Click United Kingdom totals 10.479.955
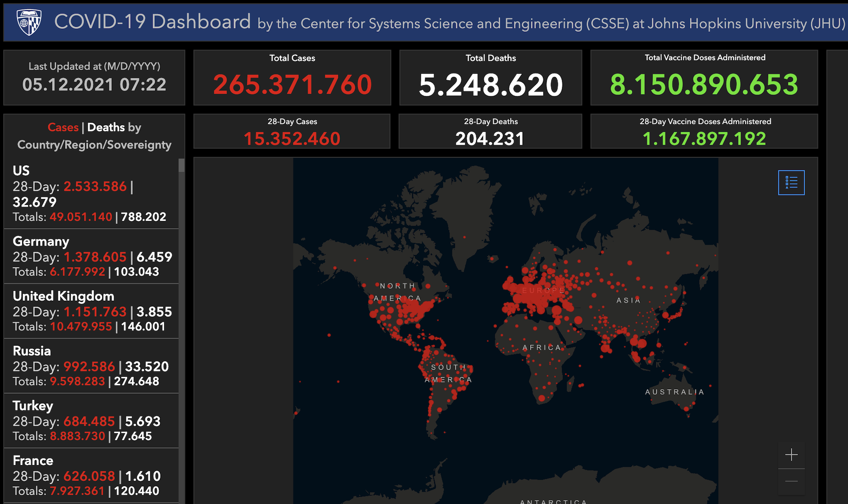The width and height of the screenshot is (848, 504). tap(81, 327)
